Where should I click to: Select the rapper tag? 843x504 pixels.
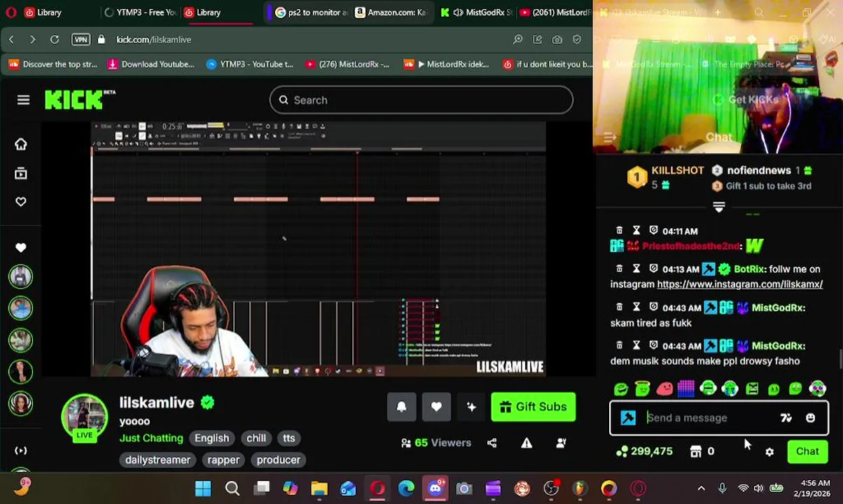click(223, 460)
